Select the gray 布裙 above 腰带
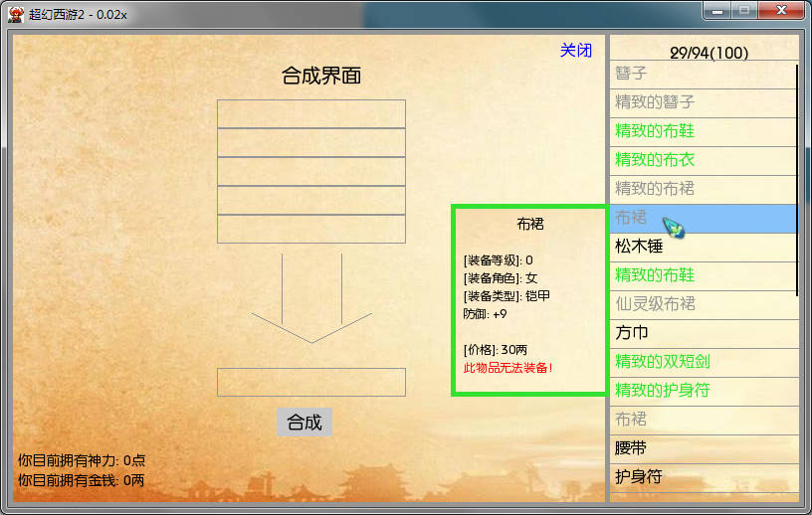Viewport: 812px width, 515px height. (x=704, y=421)
